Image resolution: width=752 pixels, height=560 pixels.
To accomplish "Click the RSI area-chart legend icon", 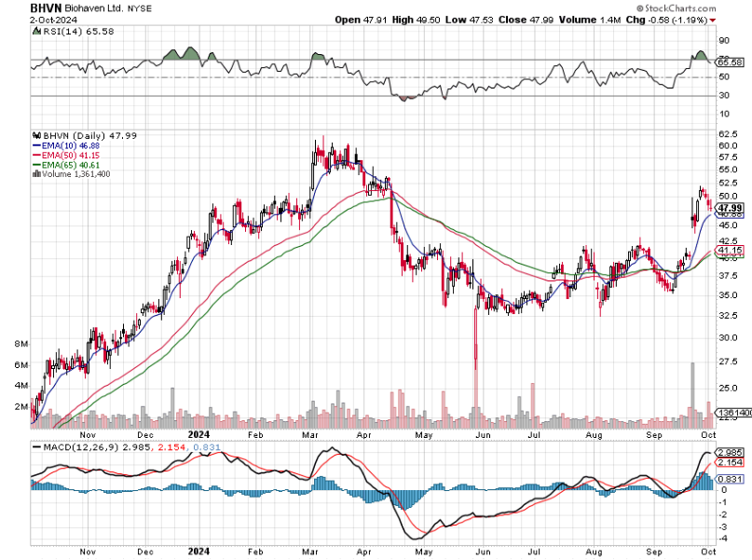I will pyautogui.click(x=36, y=31).
